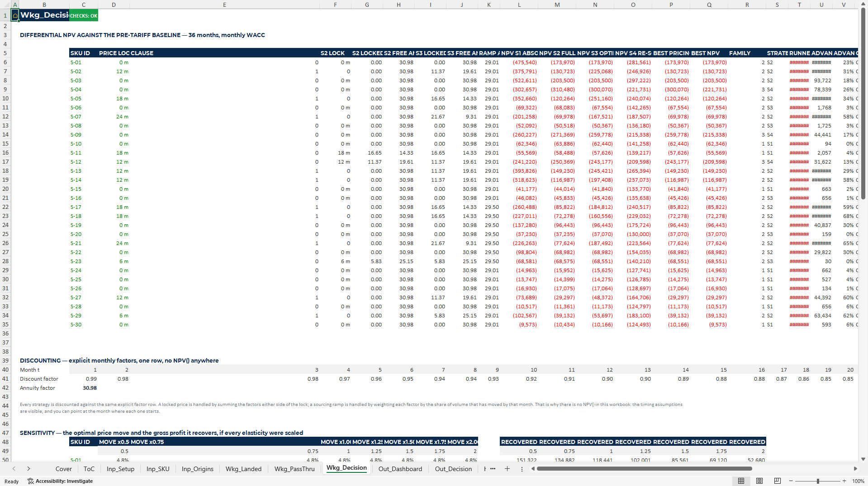The height and width of the screenshot is (486, 868).
Task: Add a new sheet with the plus button
Action: [507, 469]
